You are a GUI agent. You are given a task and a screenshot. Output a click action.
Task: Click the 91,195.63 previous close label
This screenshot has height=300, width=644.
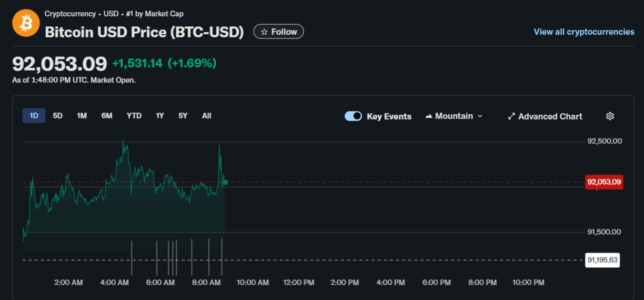point(602,260)
